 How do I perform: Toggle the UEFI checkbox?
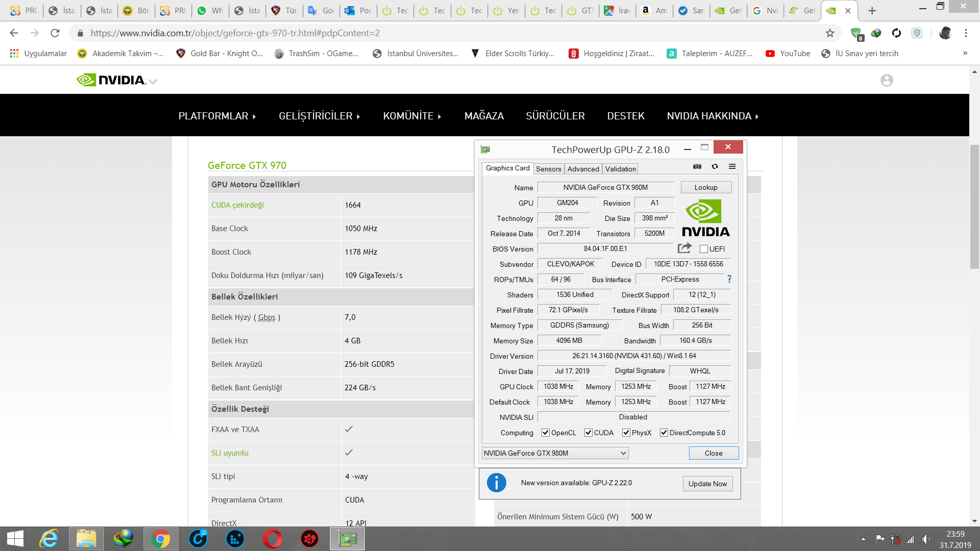tap(704, 249)
